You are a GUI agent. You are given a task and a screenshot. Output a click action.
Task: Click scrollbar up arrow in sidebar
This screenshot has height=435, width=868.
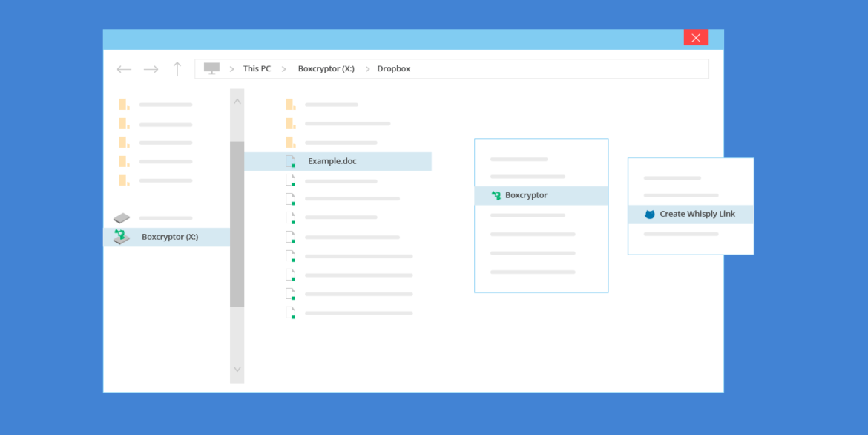point(237,102)
